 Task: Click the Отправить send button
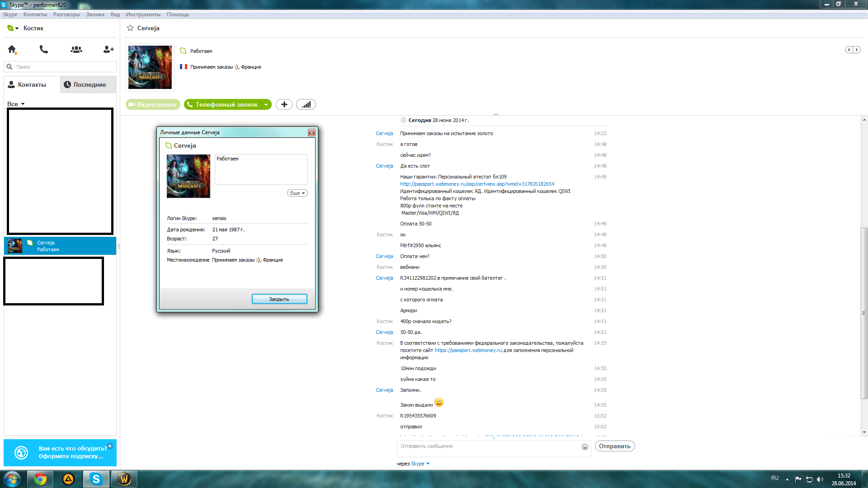pyautogui.click(x=615, y=446)
